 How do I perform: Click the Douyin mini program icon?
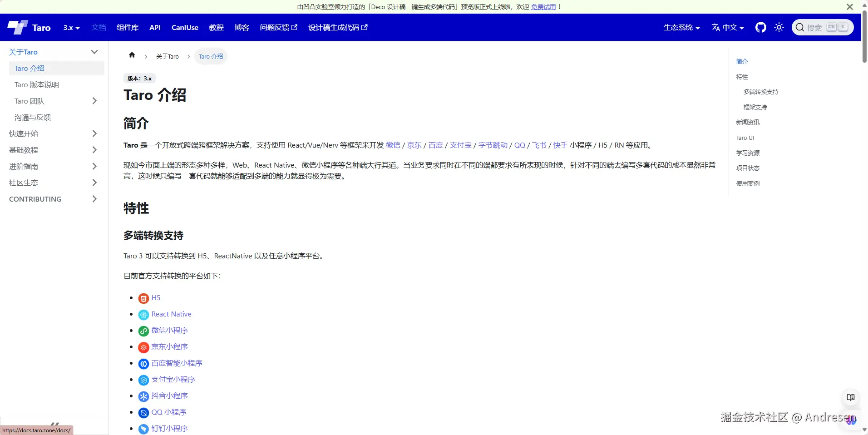click(x=143, y=396)
